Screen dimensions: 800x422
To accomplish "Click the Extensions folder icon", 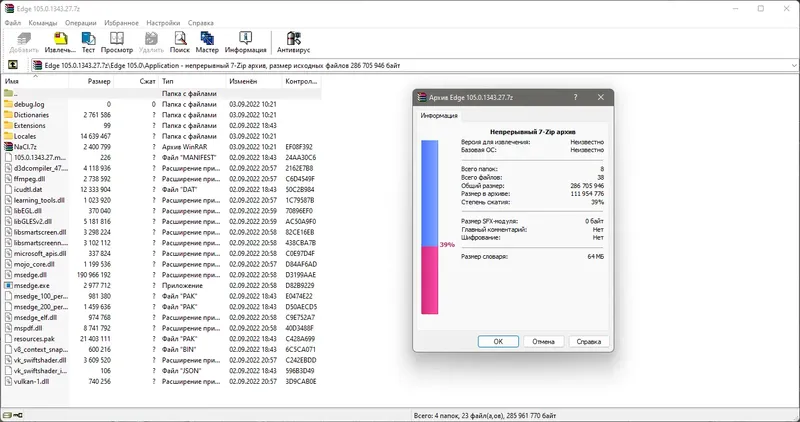I will pyautogui.click(x=8, y=126).
